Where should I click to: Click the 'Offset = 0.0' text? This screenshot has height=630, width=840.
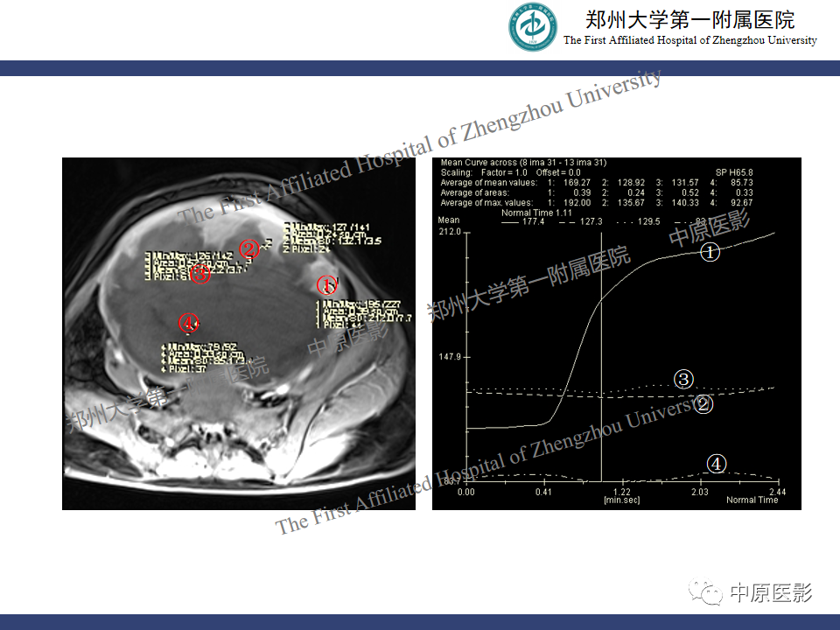pos(558,172)
